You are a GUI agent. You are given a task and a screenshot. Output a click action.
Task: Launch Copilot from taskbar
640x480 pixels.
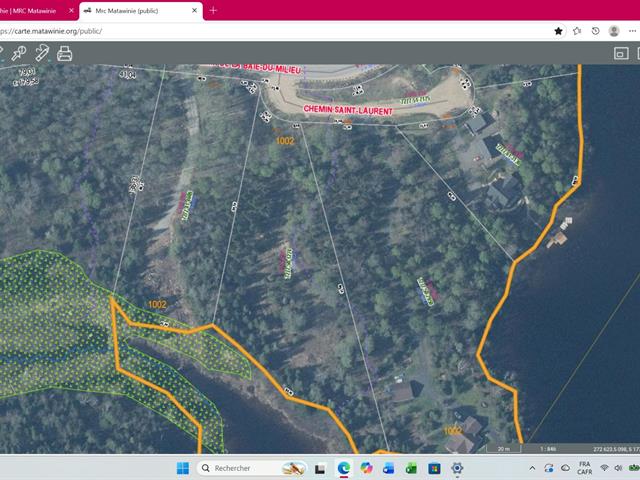pos(367,468)
